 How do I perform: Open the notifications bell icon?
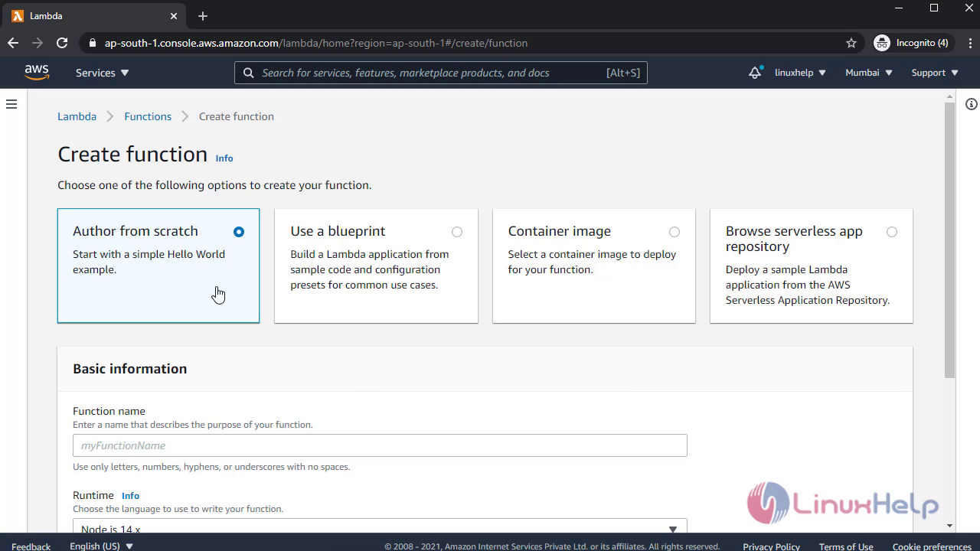pos(755,73)
